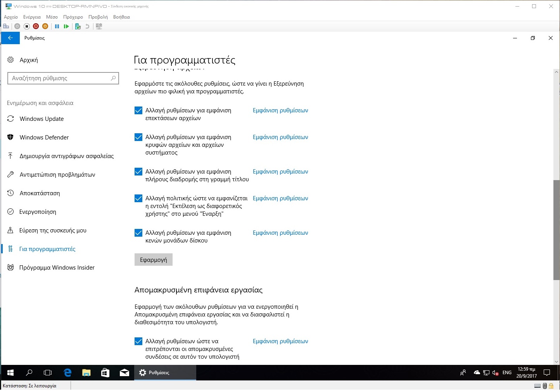
Task: Click Εμφάνιση ρυθμίσεων for file extensions
Action: [x=280, y=110]
